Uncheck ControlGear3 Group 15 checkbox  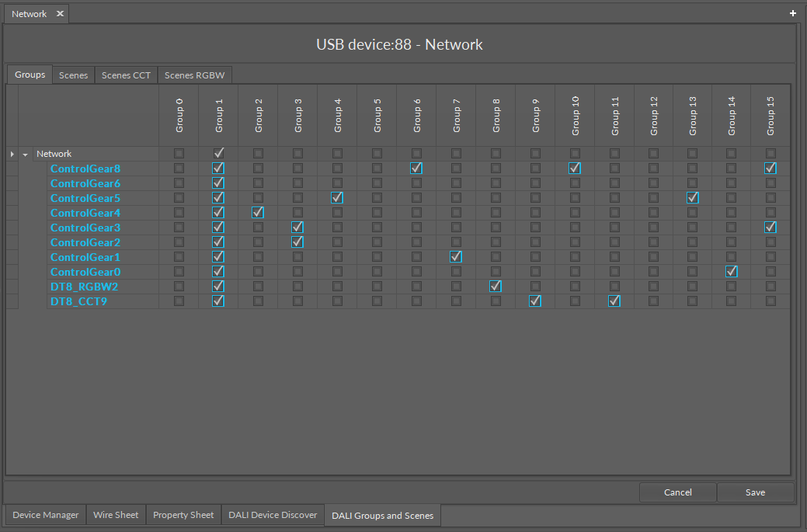click(x=770, y=228)
